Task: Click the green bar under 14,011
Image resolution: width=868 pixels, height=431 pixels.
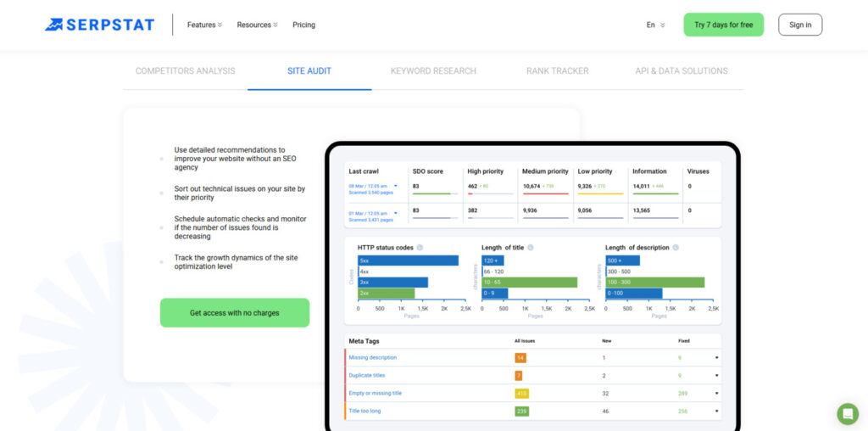Action: click(655, 194)
